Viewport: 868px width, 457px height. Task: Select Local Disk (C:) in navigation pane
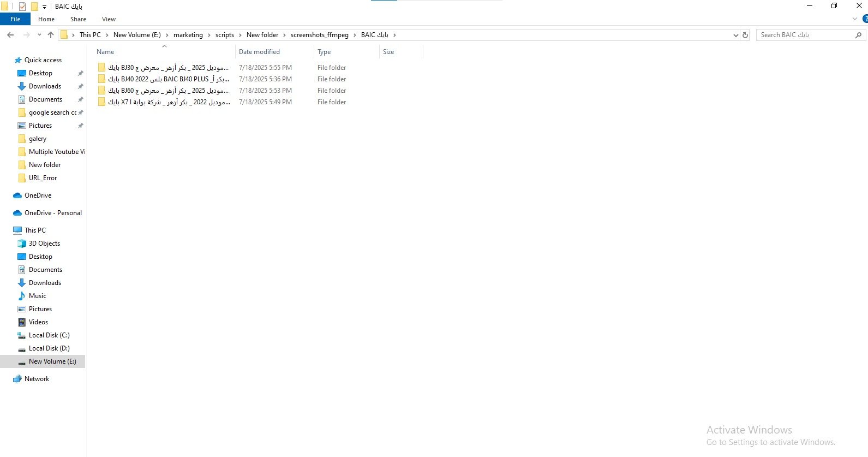coord(49,335)
